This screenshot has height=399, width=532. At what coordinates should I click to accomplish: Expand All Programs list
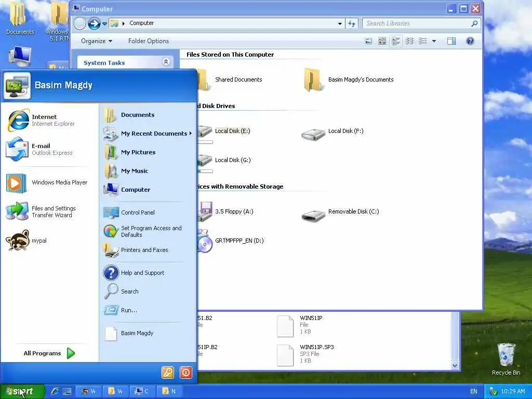pos(49,353)
